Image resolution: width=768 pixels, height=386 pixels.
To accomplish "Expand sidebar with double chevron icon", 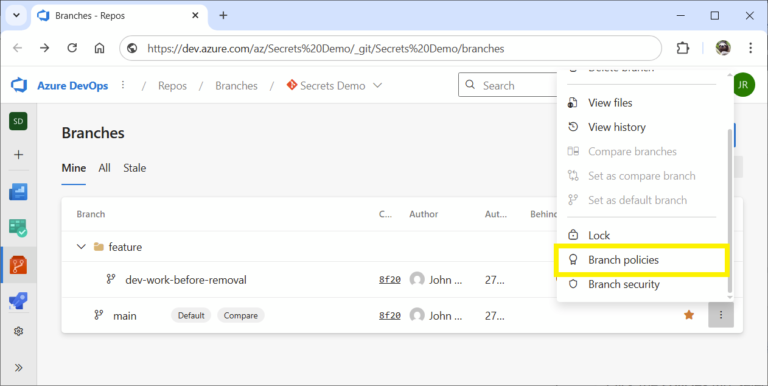I will click(18, 367).
